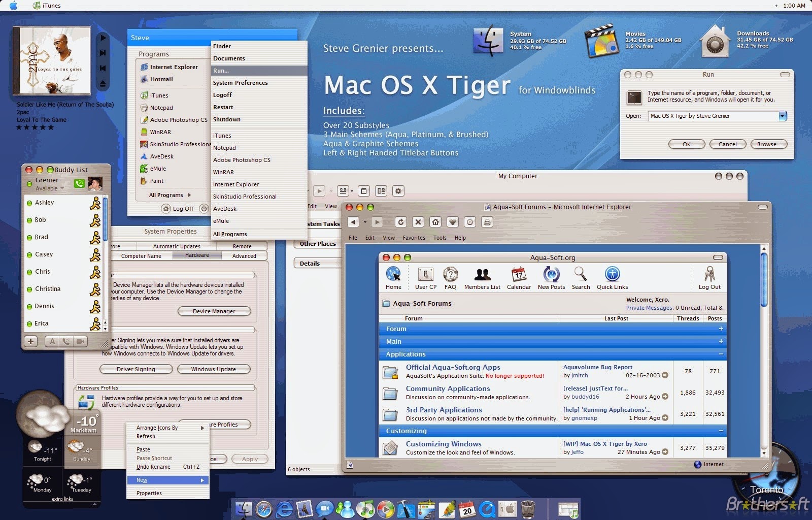
Task: Click the Back arrow in Internet Explorer
Action: tap(353, 222)
